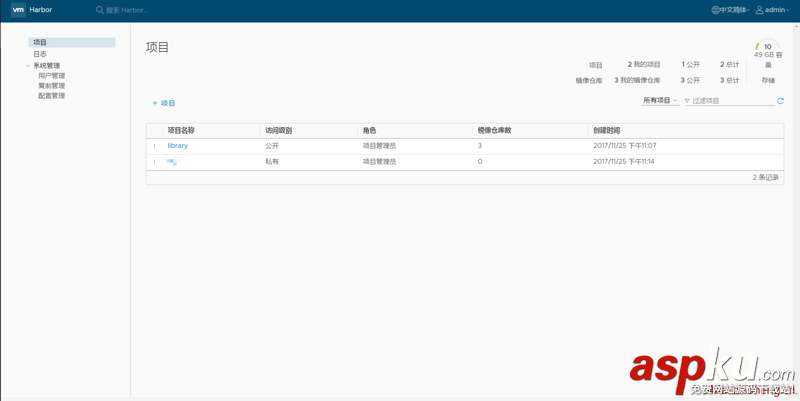The width and height of the screenshot is (800, 401).
Task: Click repository count 3 in library row
Action: [480, 146]
